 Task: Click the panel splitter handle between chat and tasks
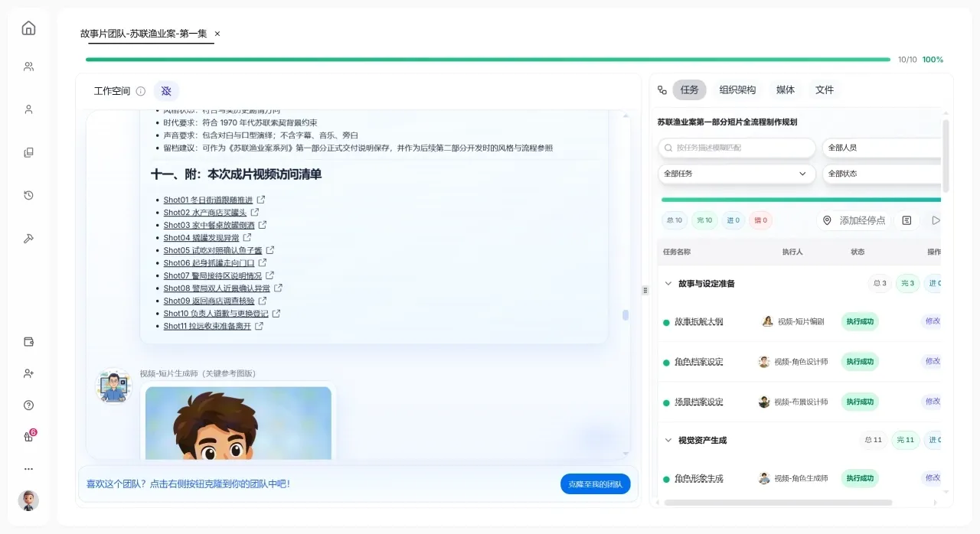(645, 290)
